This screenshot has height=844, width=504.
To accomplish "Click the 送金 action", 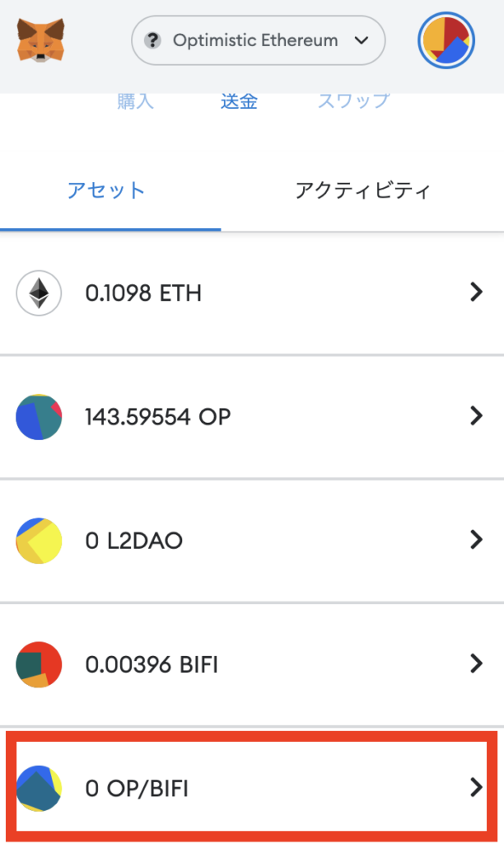I will (x=239, y=101).
